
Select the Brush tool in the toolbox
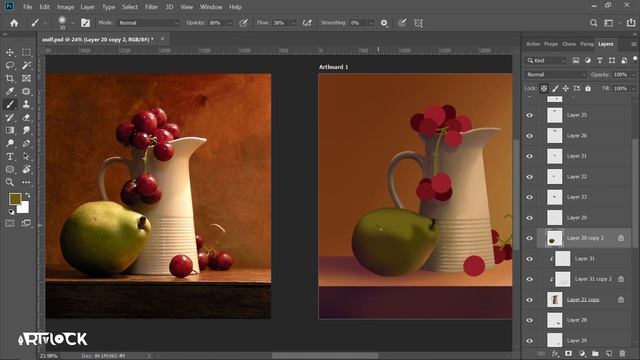click(10, 104)
